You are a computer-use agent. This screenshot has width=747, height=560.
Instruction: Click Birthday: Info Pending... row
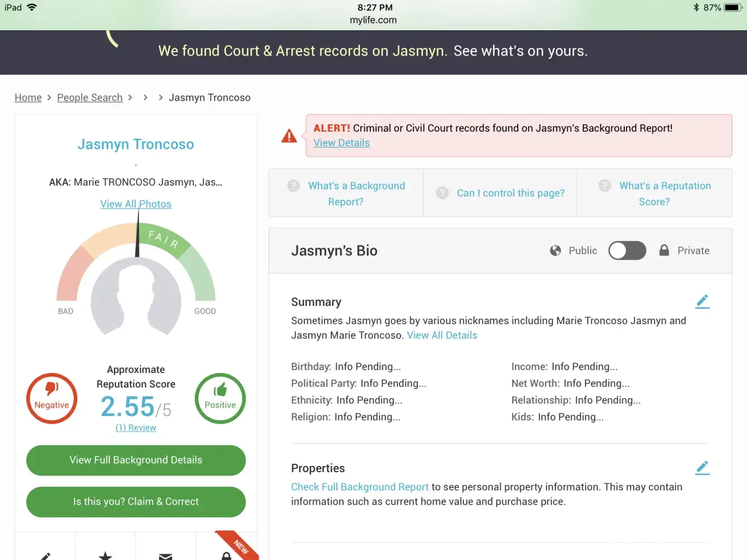click(346, 366)
